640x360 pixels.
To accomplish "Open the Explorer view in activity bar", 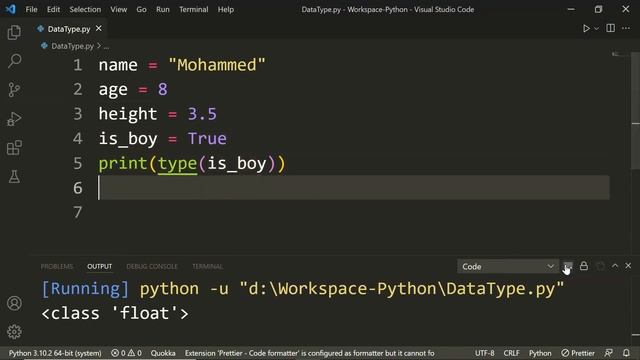I will point(14,32).
